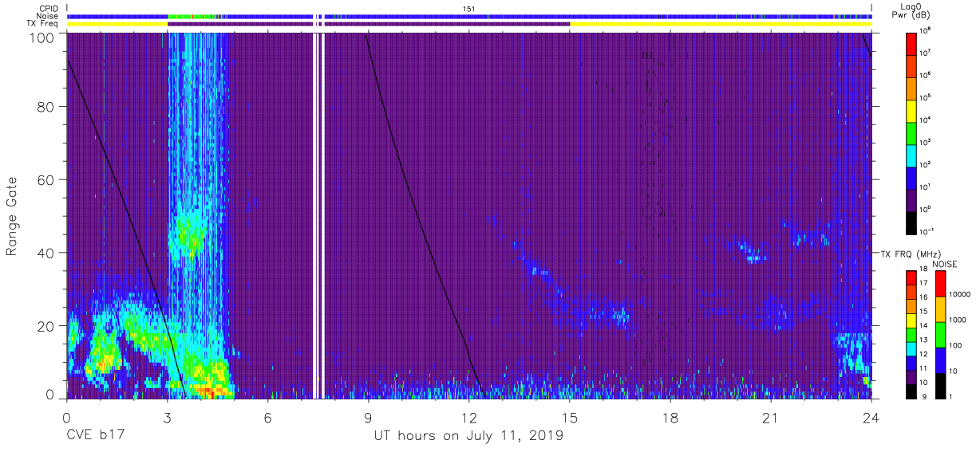Click the red segment of the power colorbar

pos(912,43)
